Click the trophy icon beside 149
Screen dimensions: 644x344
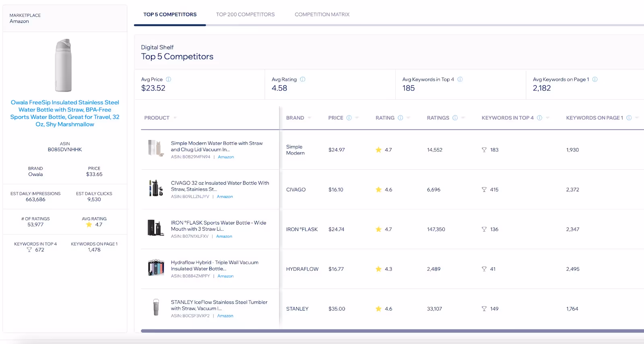[x=484, y=309]
